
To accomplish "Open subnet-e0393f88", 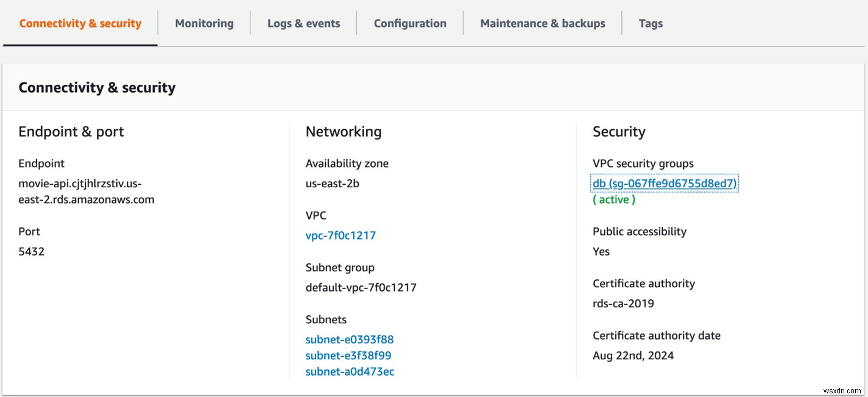I will (x=349, y=339).
